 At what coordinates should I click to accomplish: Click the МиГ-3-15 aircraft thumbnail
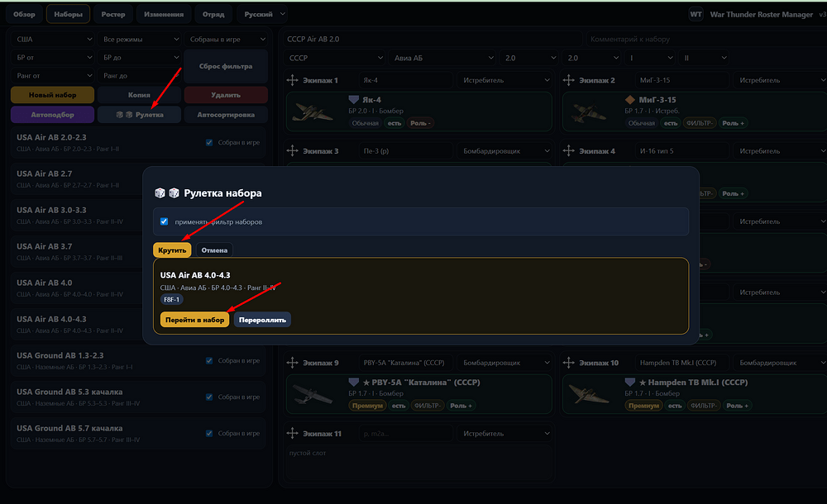tap(590, 112)
